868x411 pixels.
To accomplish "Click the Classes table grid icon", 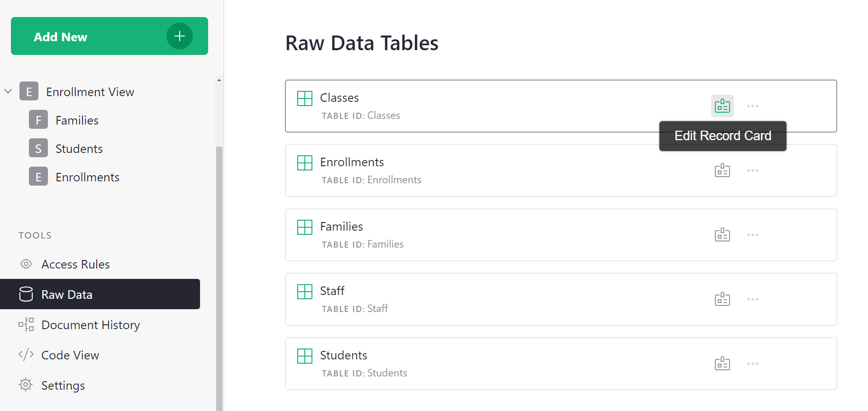I will [x=305, y=98].
